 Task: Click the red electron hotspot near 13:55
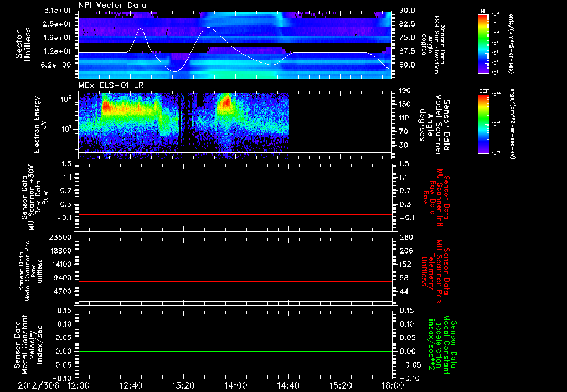coord(226,102)
